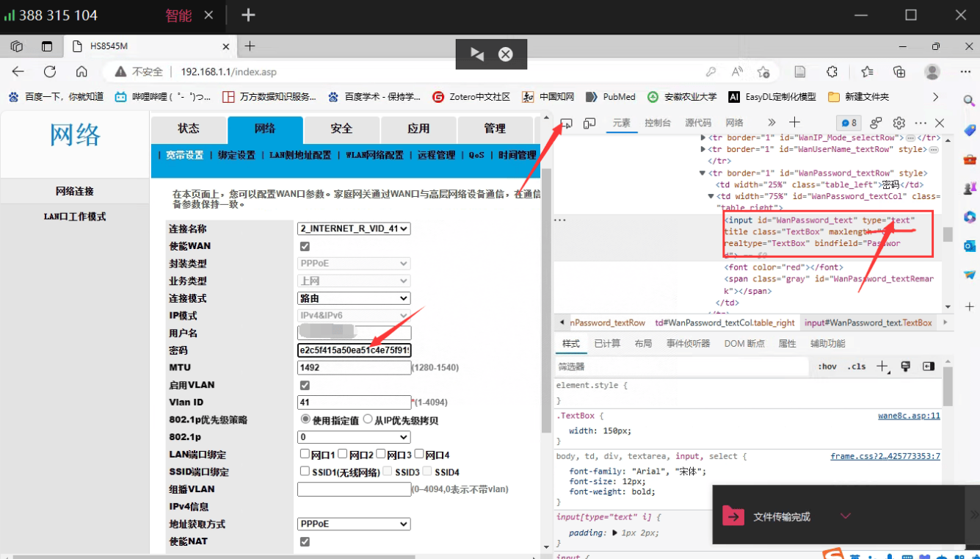Click the browser home icon
The width and height of the screenshot is (980, 559).
click(81, 72)
